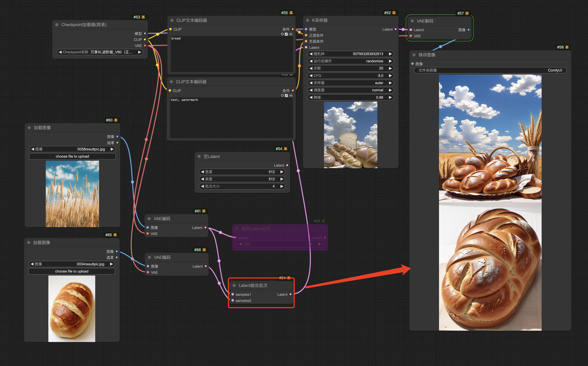This screenshot has height=366, width=588.
Task: Click speaker icon in watermark prompt node
Action: pos(291,96)
